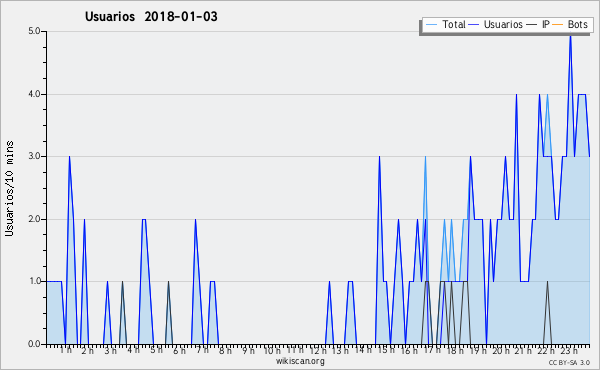The height and width of the screenshot is (370, 600).
Task: Click the IP legend entry
Action: (538, 24)
